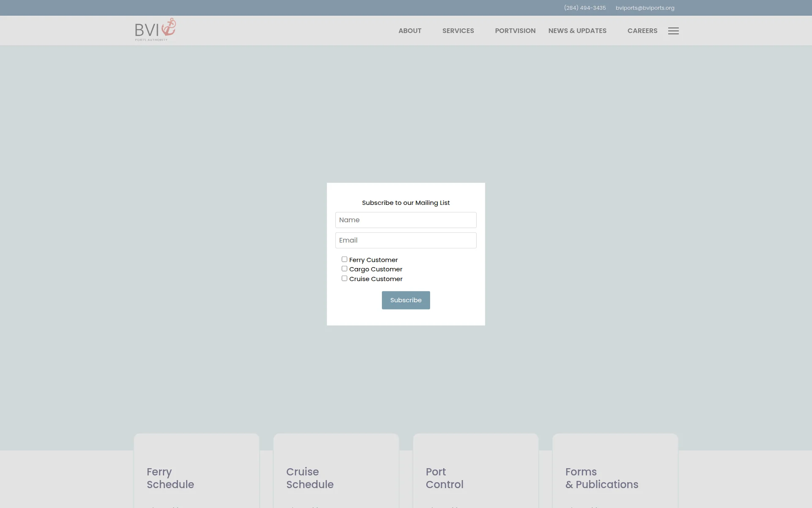The width and height of the screenshot is (812, 508).
Task: Focus the Email input field
Action: 406,240
